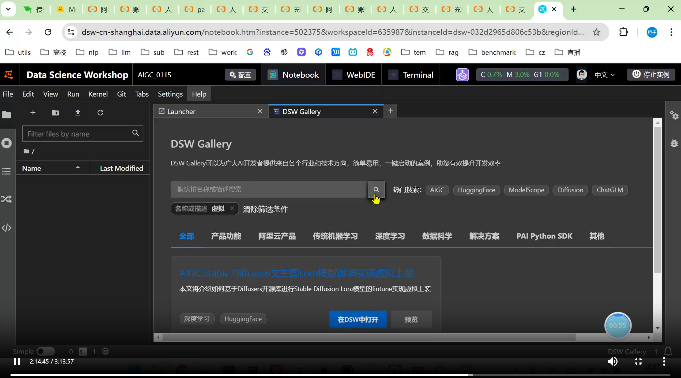Open the running kernels sidebar icon
Viewport: 681px width, 378px height.
7,143
